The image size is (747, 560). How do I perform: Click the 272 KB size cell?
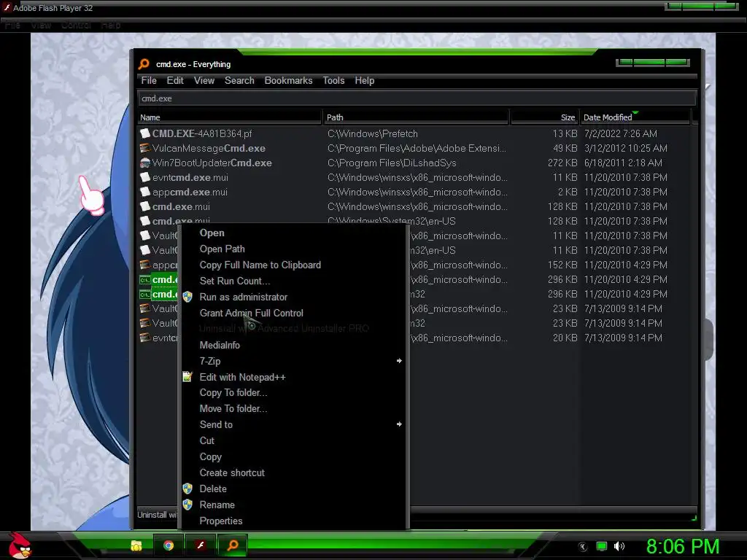point(562,163)
